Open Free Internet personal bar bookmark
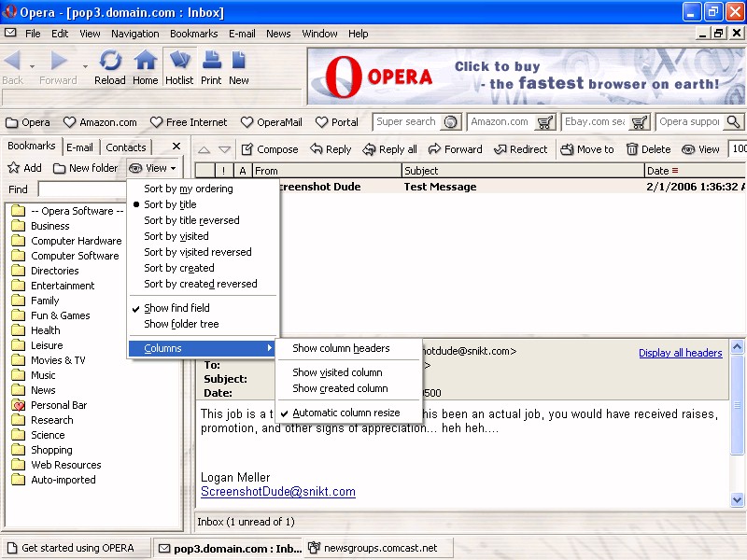 tap(189, 122)
